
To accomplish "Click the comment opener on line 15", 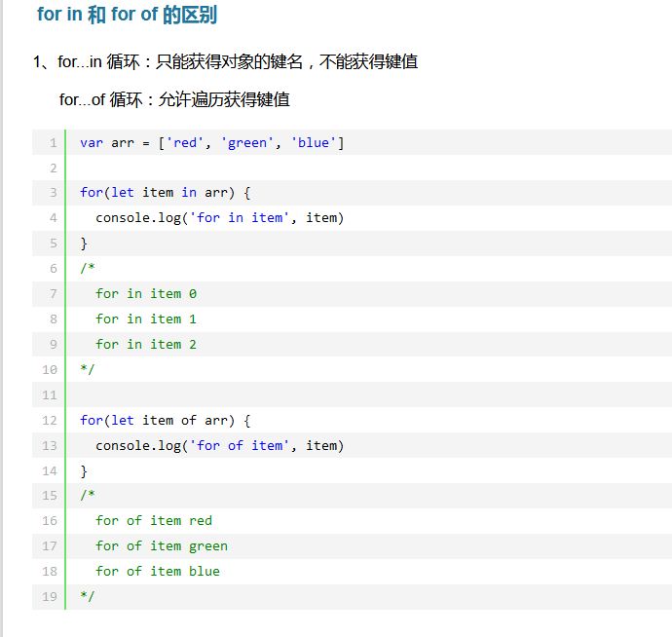I will pos(88,495).
